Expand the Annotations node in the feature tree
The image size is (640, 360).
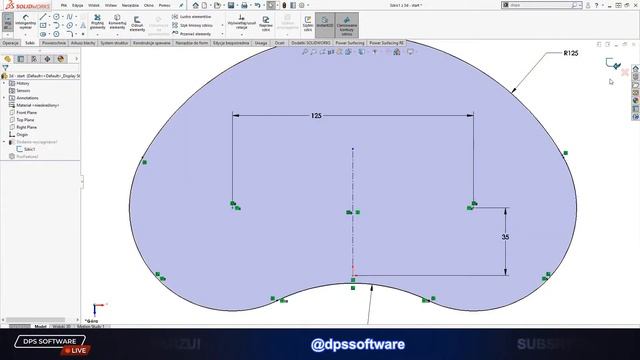(4, 98)
